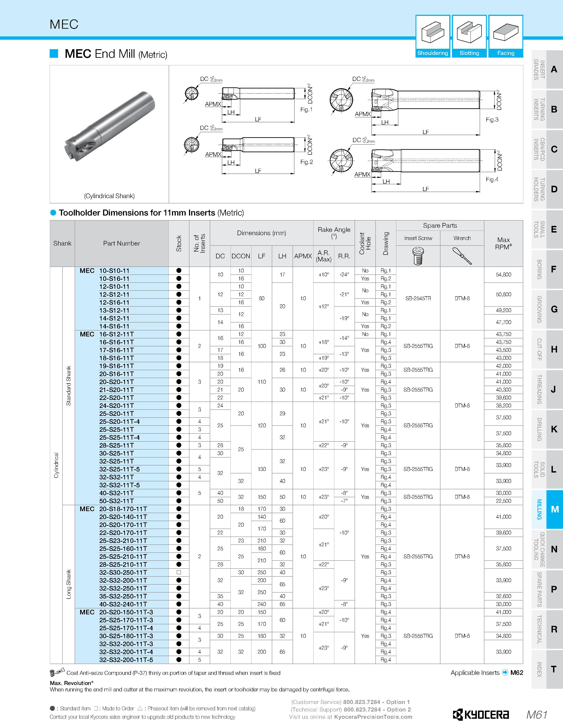Select part number 50-S32-11T

(116, 501)
